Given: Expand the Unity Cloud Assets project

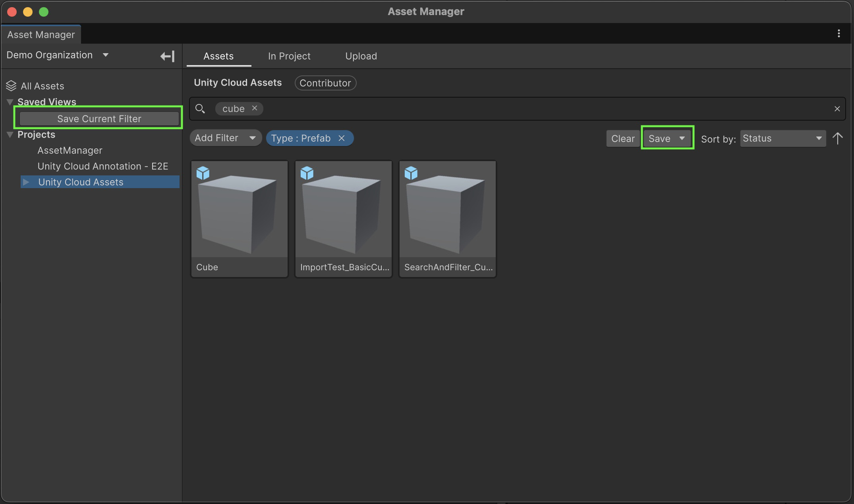Looking at the screenshot, I should tap(26, 182).
